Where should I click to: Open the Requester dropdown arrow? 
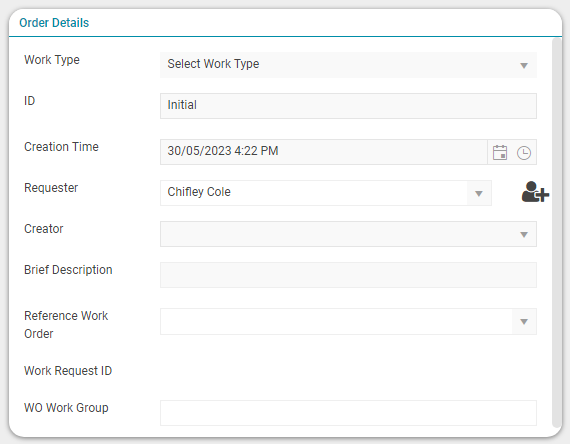(x=479, y=193)
